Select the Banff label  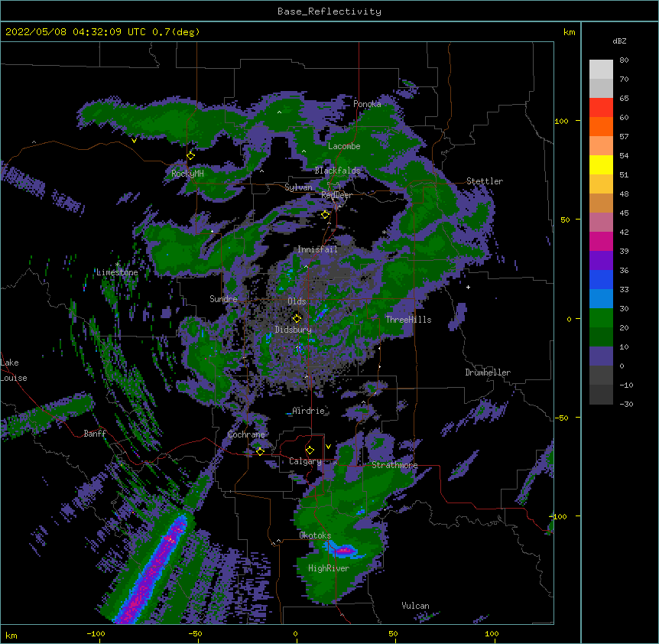point(95,434)
